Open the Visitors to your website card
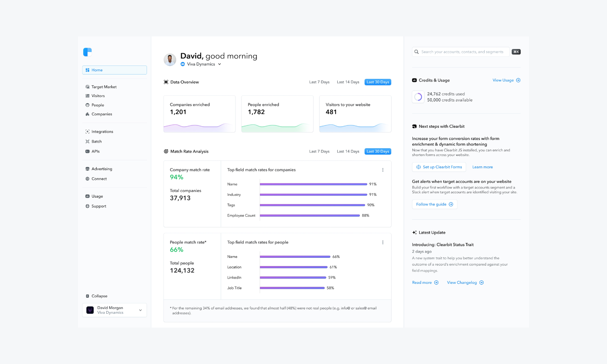The width and height of the screenshot is (607, 364). click(355, 114)
